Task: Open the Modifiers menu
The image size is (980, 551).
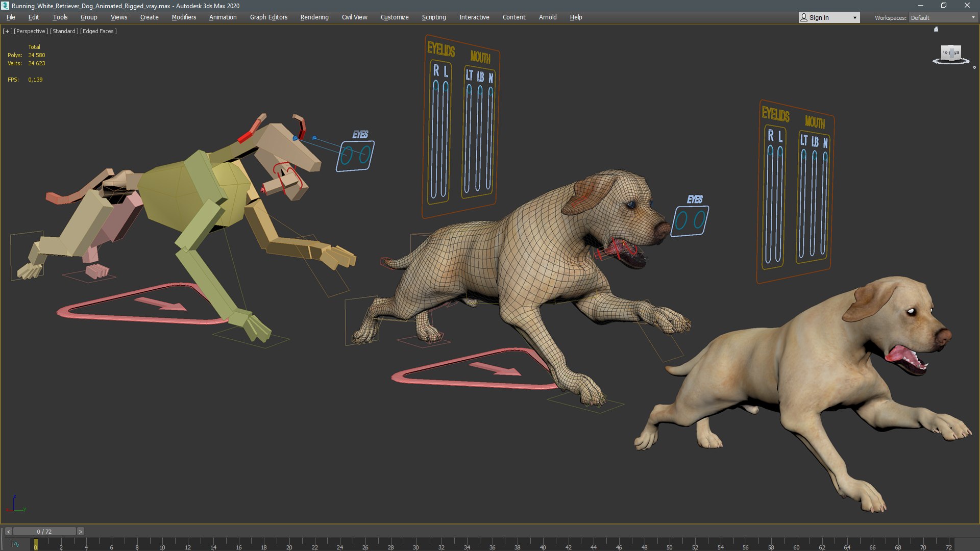Action: click(184, 17)
